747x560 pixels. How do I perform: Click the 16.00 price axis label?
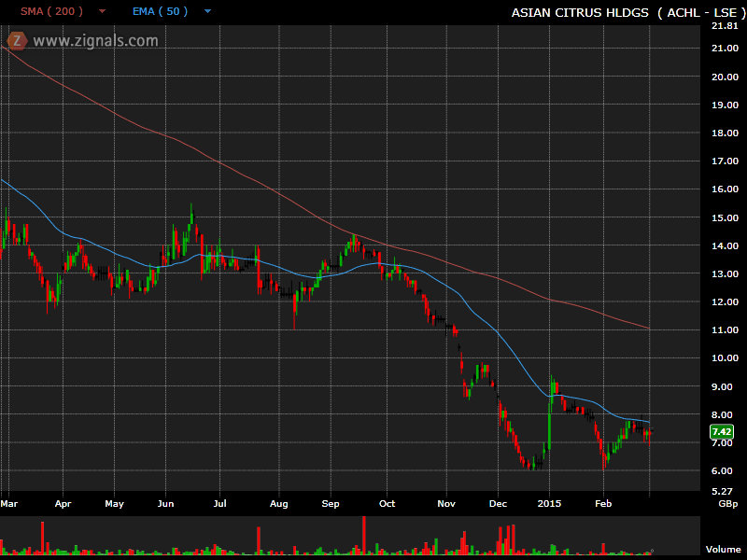[x=725, y=189]
